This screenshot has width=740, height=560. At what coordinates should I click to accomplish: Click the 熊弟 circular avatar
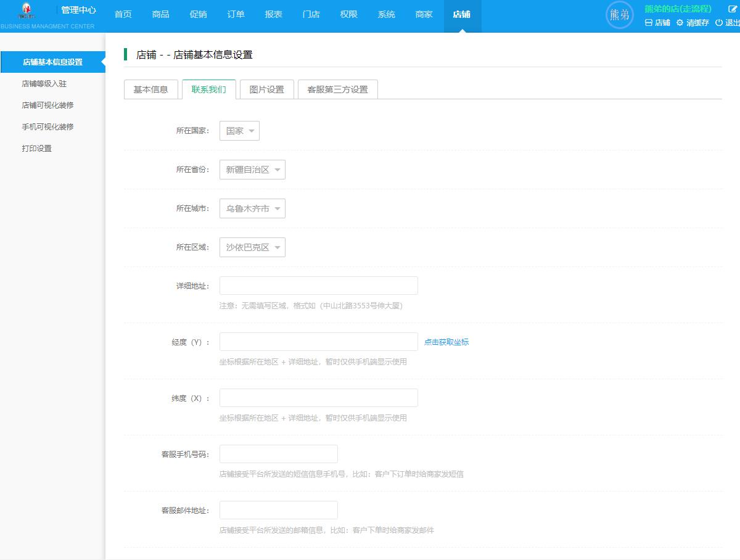coord(620,15)
